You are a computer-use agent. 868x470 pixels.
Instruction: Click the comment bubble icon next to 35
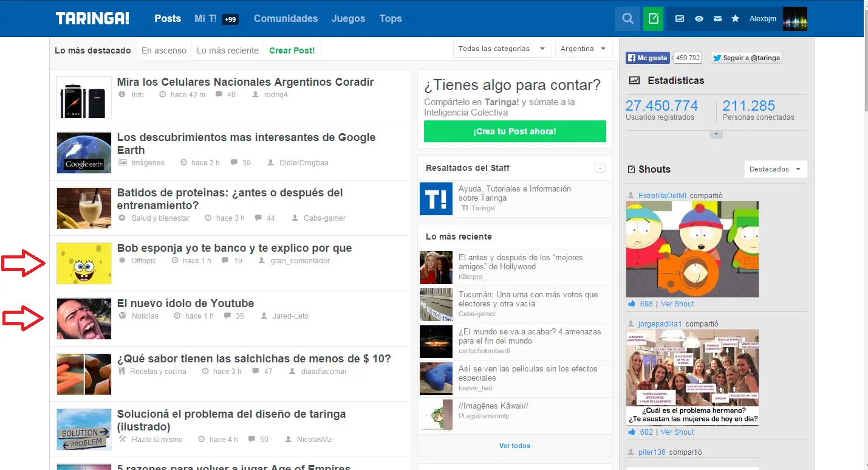227,316
